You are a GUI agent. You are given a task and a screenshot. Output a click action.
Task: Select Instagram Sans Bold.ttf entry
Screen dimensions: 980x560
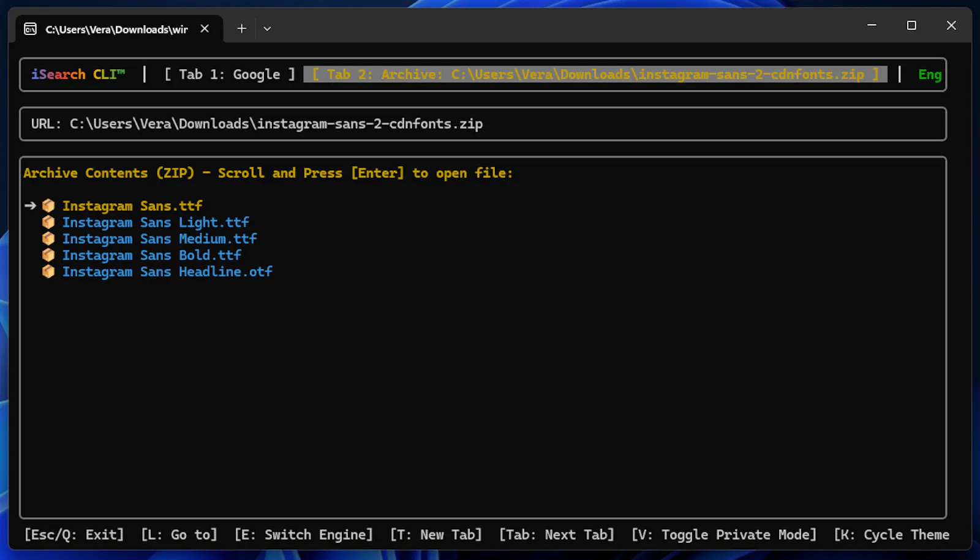tap(151, 255)
